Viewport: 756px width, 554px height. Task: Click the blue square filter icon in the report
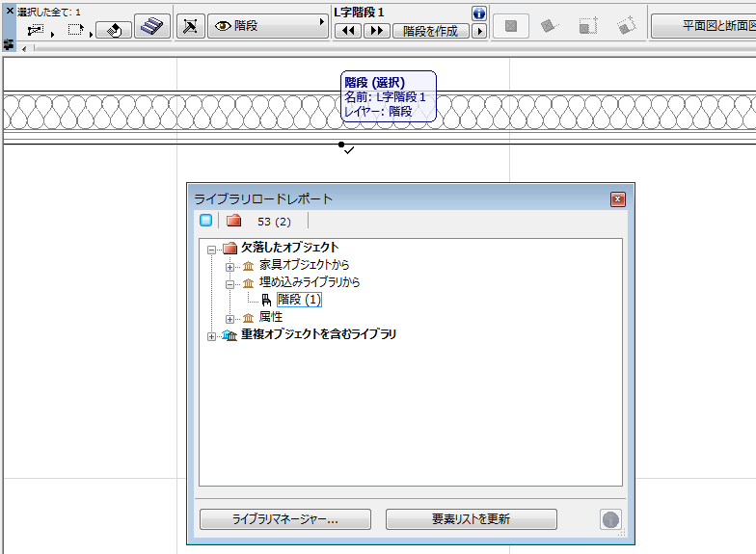click(206, 221)
